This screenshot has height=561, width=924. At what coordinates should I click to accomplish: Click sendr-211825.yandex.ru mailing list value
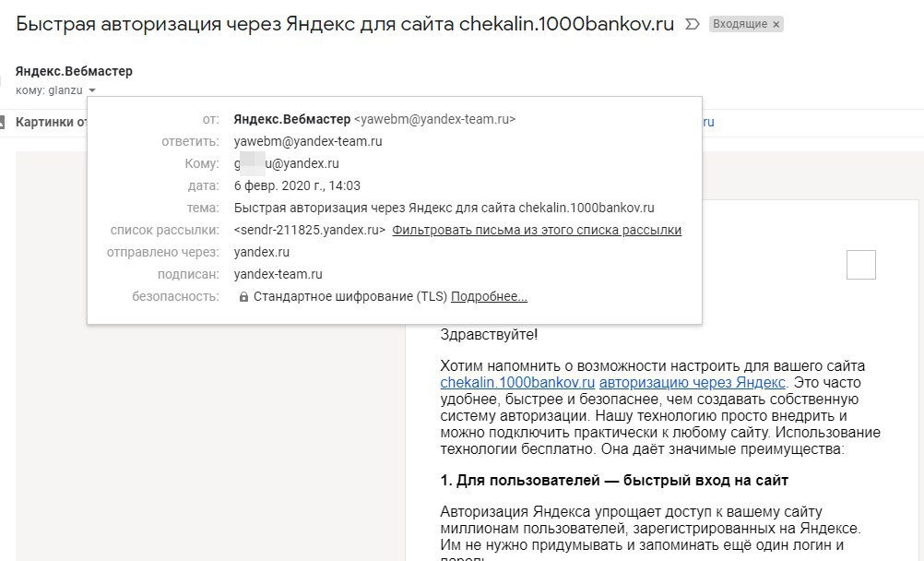(x=309, y=230)
